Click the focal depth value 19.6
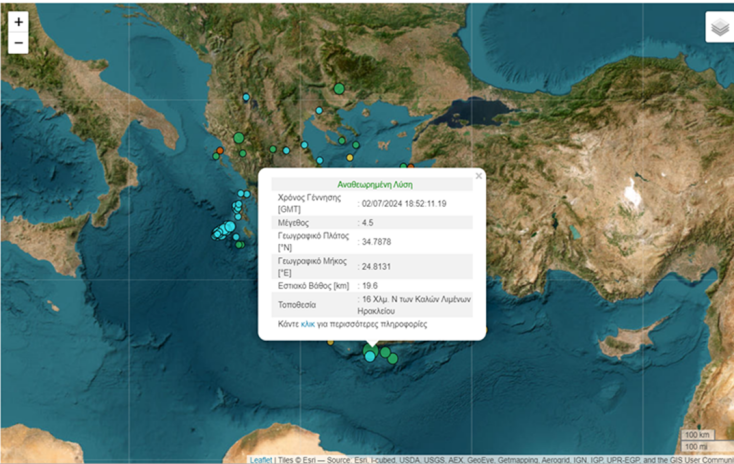 (x=370, y=284)
